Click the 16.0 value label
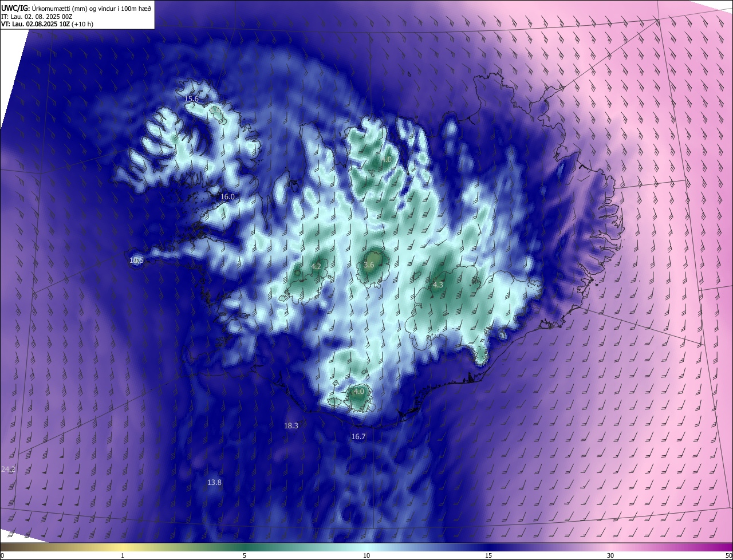 [227, 196]
